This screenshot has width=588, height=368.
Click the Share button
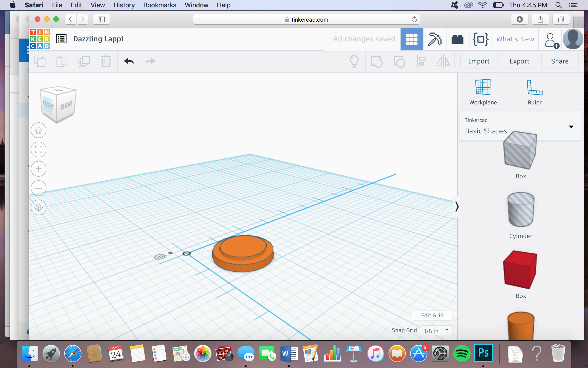pos(560,61)
